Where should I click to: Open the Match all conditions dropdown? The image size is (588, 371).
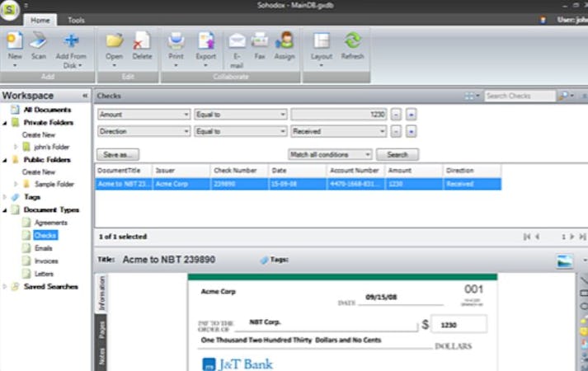[368, 154]
